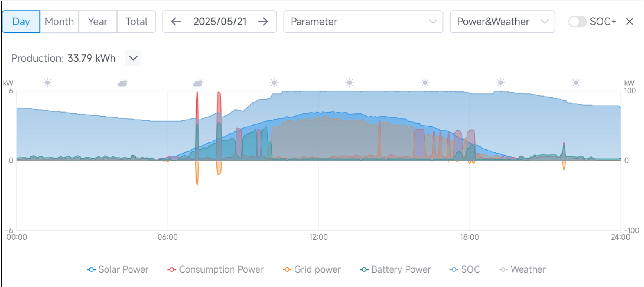644x287 pixels.
Task: Go to previous day with left arrow
Action: tap(176, 22)
